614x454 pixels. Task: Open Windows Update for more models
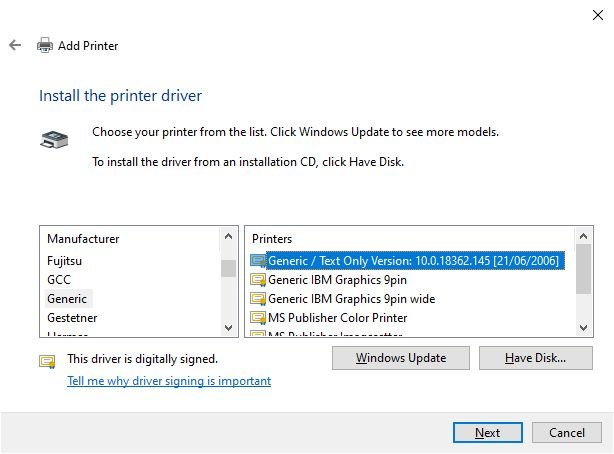click(401, 358)
